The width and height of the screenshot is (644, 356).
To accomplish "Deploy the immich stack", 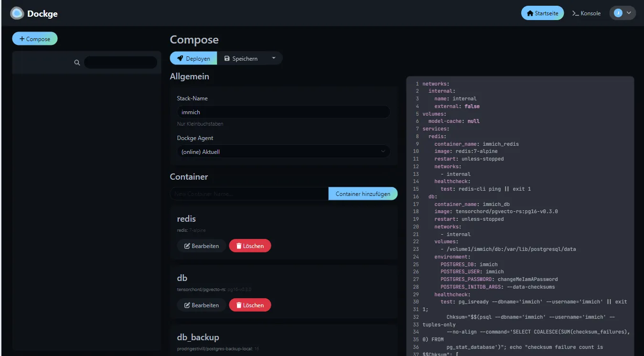I will (x=193, y=58).
